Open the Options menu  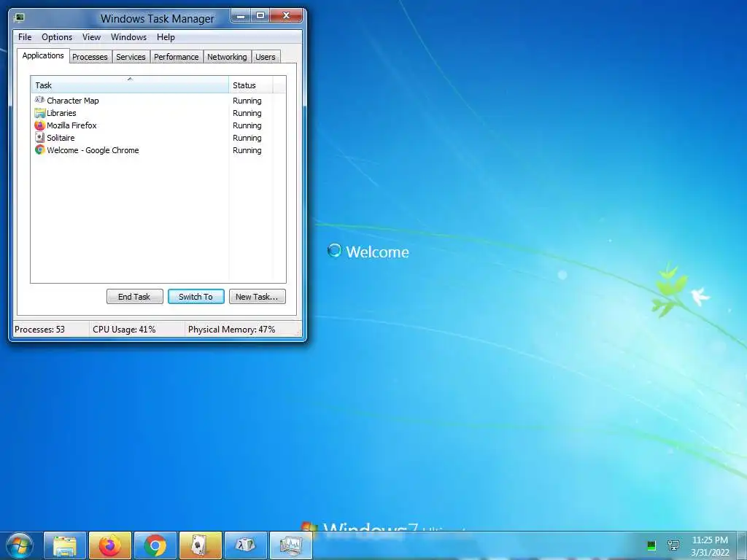point(57,37)
